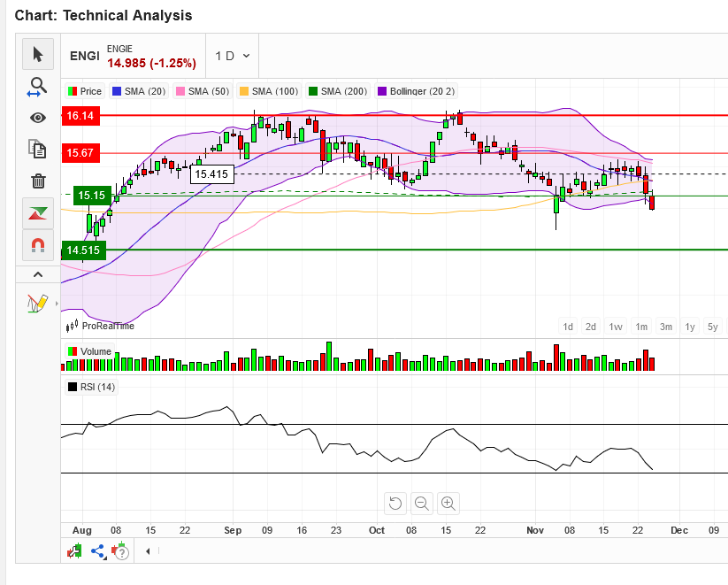728x585 pixels.
Task: Enable the magnet snap mode
Action: (x=38, y=245)
